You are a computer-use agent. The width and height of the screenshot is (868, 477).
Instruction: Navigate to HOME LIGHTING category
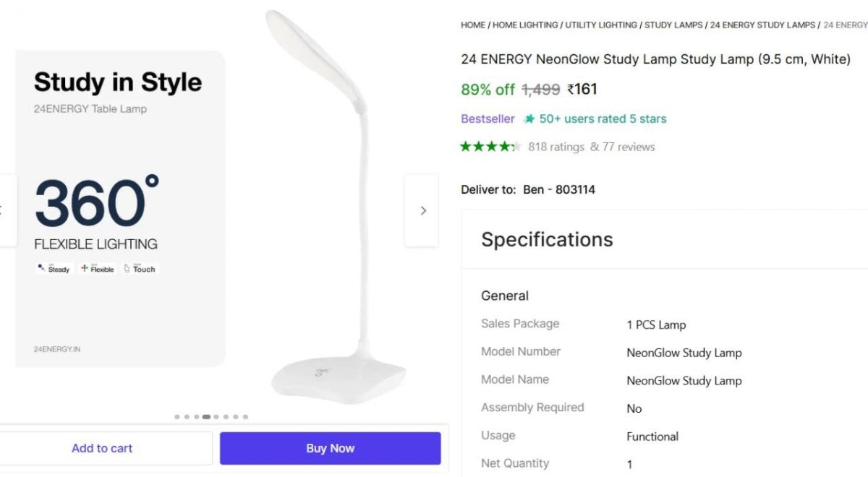(x=525, y=25)
